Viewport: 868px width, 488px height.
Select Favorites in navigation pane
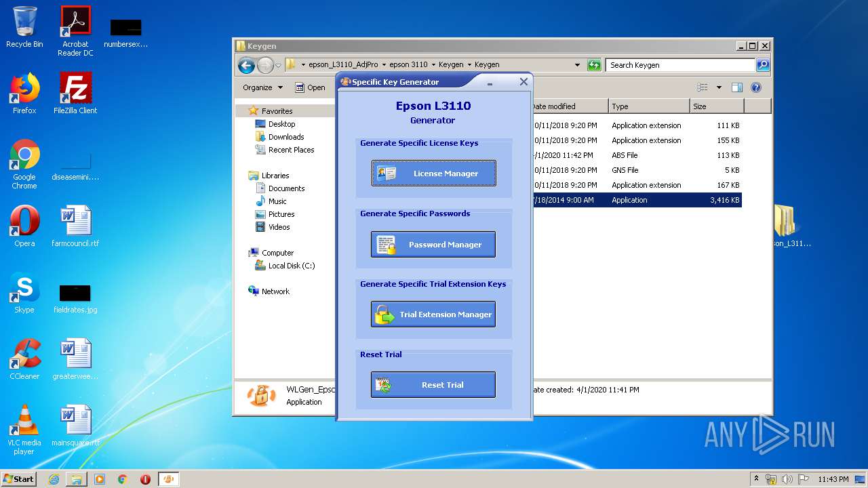tap(277, 111)
